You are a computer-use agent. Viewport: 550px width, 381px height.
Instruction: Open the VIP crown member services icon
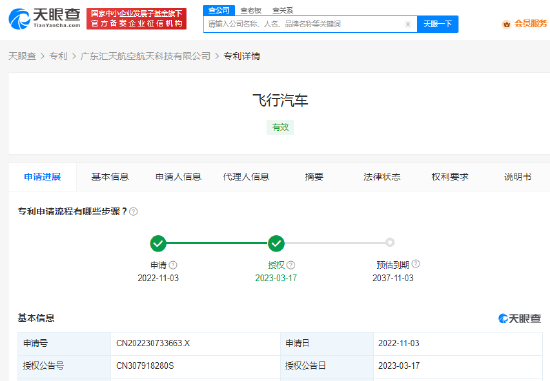coord(506,24)
